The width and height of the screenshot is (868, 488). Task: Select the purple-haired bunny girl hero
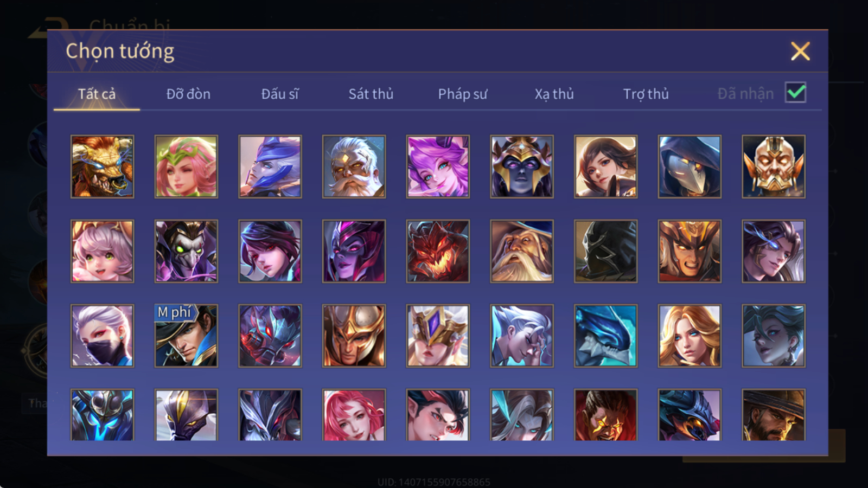438,166
